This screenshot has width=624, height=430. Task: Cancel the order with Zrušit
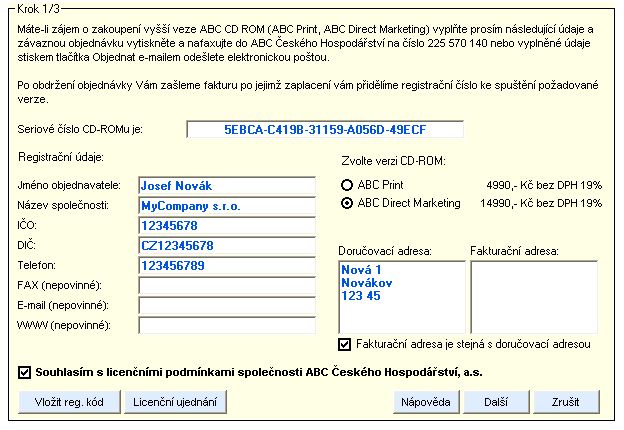[x=566, y=402]
